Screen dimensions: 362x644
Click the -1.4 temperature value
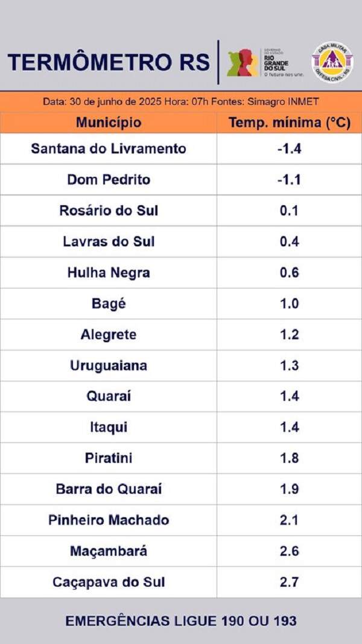point(290,148)
